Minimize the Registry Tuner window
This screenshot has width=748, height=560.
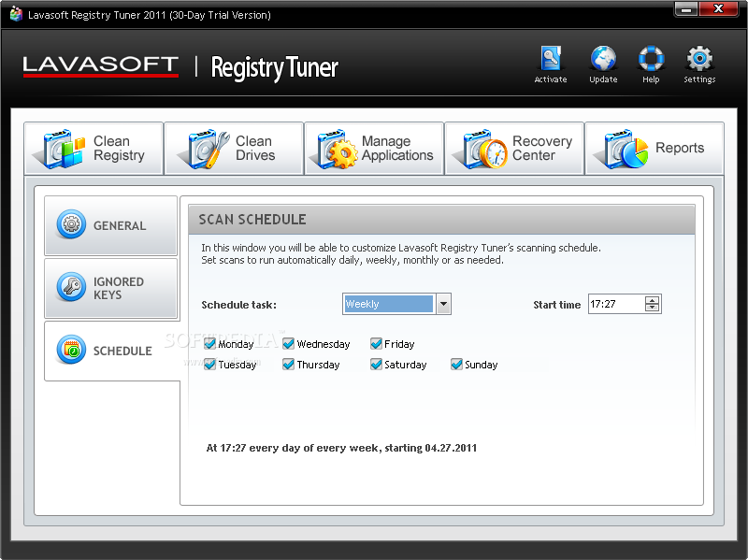[687, 9]
